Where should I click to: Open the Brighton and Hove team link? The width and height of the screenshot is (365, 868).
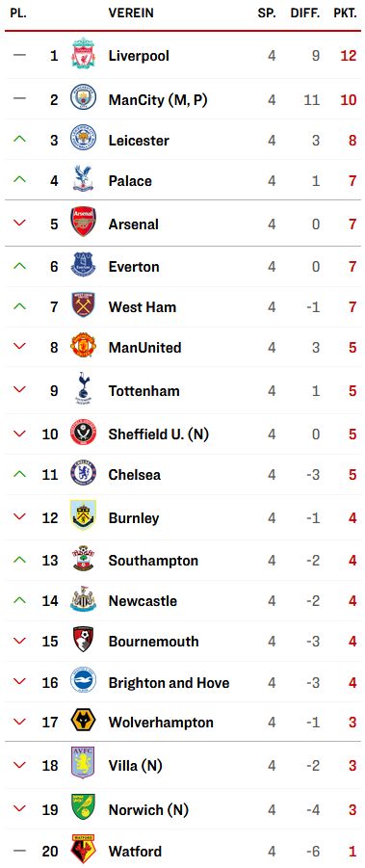click(169, 683)
